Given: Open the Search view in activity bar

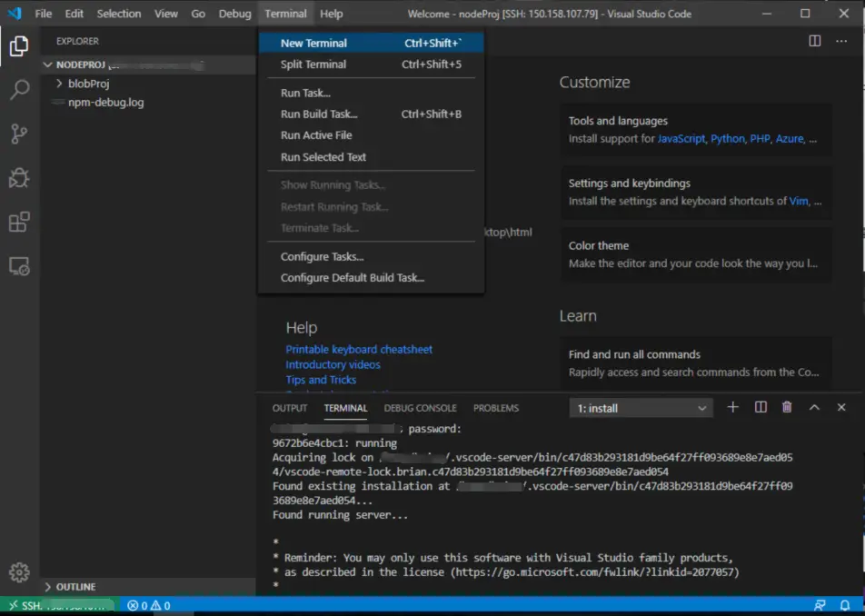Looking at the screenshot, I should [19, 90].
